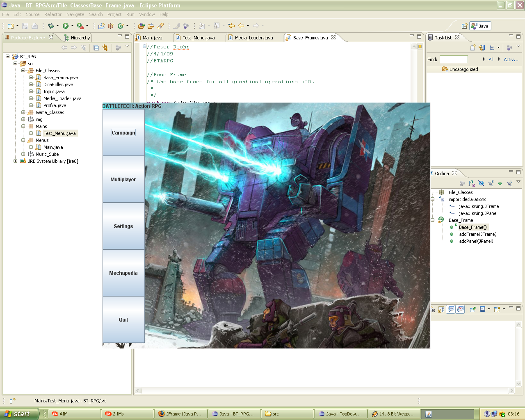525x420 pixels.
Task: Click the Back navigation arrow in toolbar
Action: point(241,26)
